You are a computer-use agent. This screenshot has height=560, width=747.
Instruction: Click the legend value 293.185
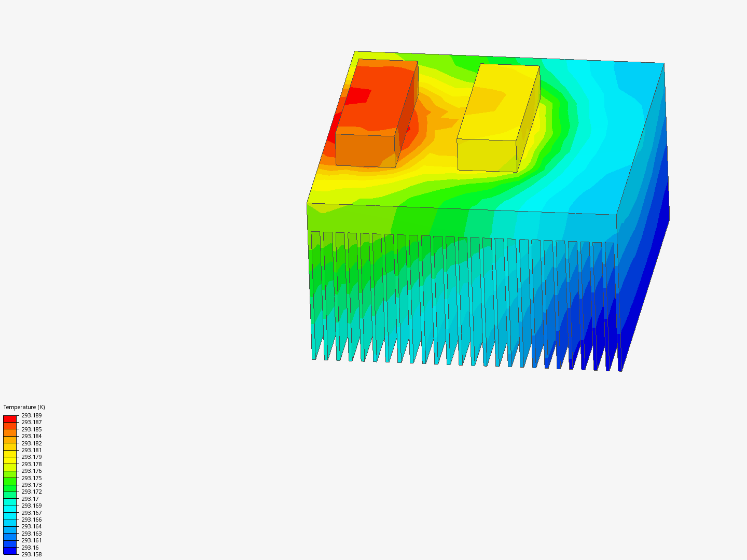(32, 429)
